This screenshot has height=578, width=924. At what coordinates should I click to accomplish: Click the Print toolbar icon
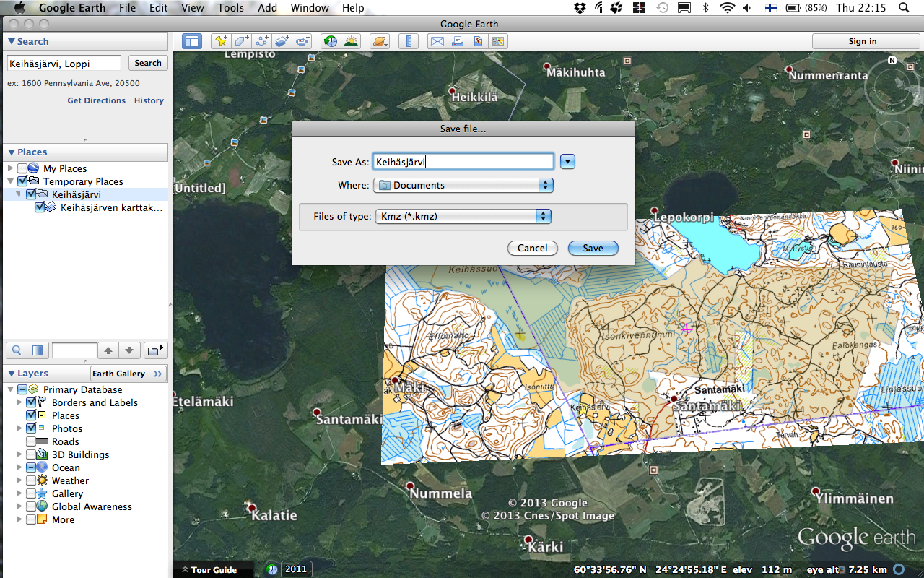coord(457,41)
